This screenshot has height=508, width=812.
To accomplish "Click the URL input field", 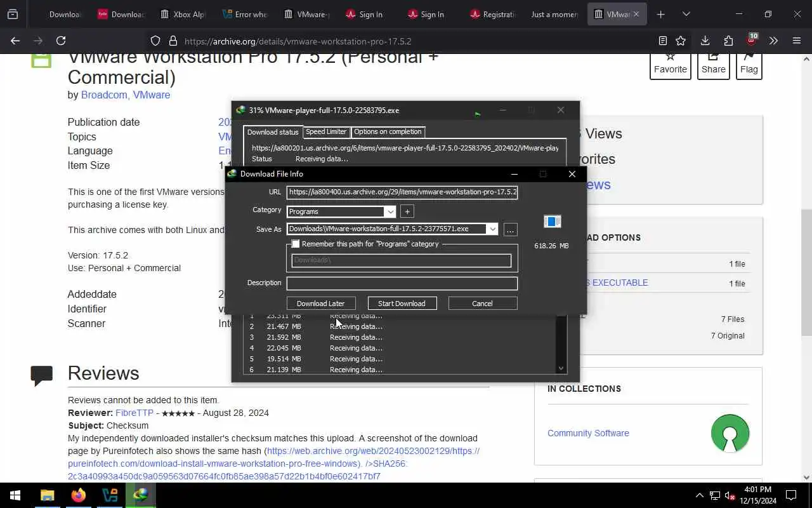I will pyautogui.click(x=402, y=192).
